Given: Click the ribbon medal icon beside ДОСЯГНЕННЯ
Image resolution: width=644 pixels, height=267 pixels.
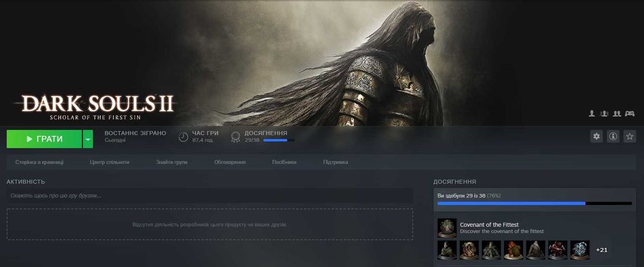Looking at the screenshot, I should pyautogui.click(x=235, y=137).
